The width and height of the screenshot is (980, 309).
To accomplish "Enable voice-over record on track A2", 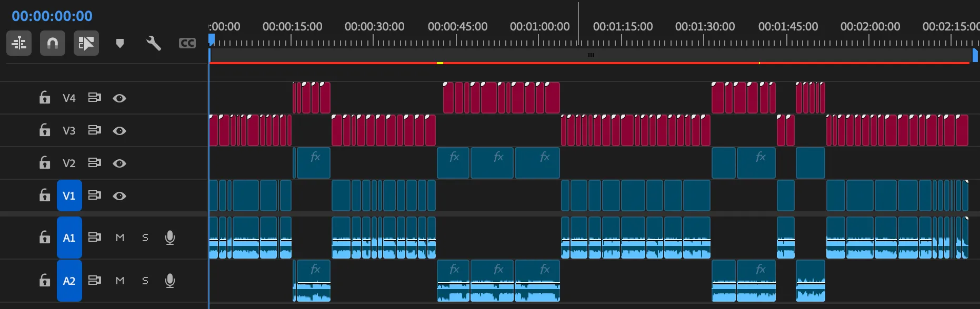I will point(169,281).
